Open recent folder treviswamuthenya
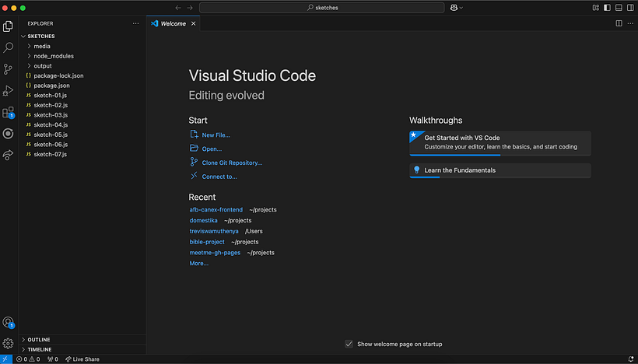Image resolution: width=638 pixels, height=364 pixels. [214, 231]
